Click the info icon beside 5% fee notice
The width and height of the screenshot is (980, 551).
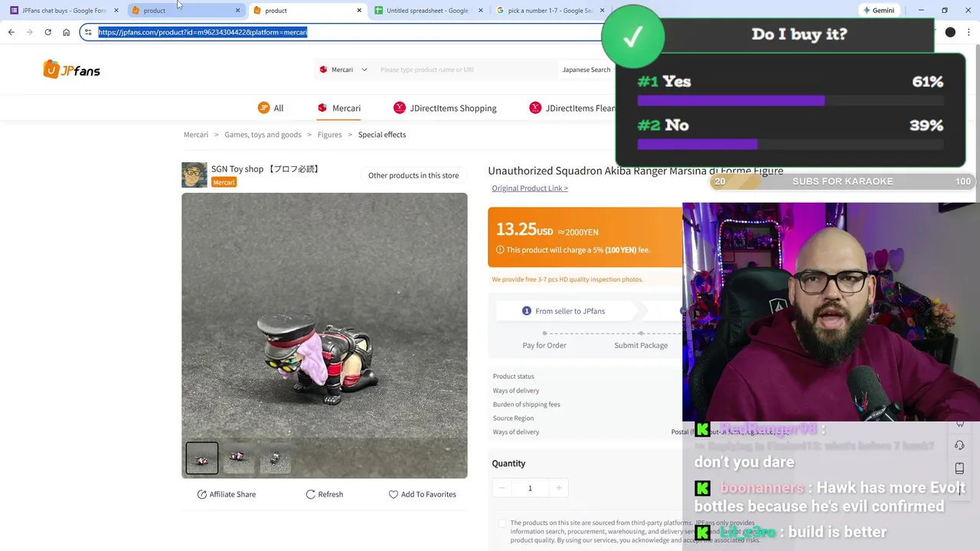click(500, 249)
